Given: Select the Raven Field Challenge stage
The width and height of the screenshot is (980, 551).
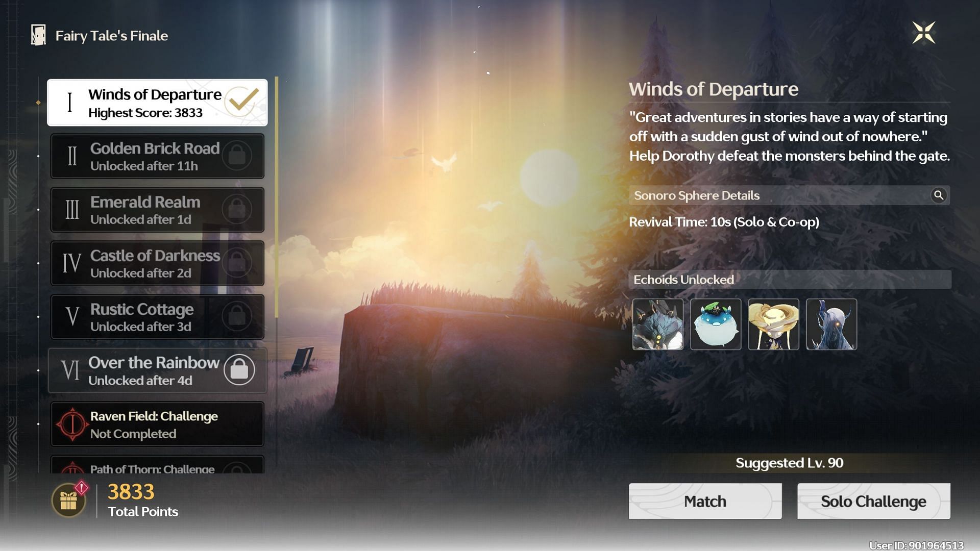Looking at the screenshot, I should coord(158,424).
